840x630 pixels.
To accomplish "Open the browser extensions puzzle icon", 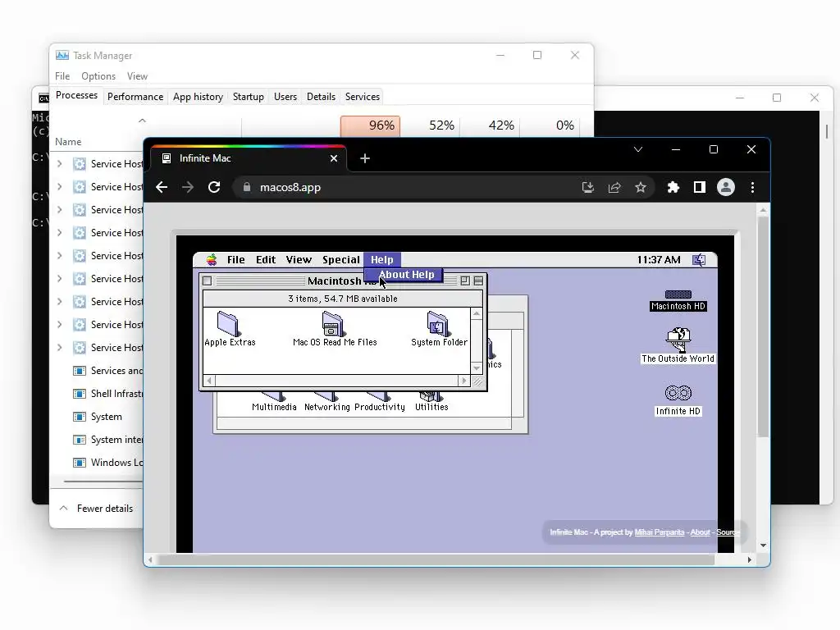I will (673, 187).
